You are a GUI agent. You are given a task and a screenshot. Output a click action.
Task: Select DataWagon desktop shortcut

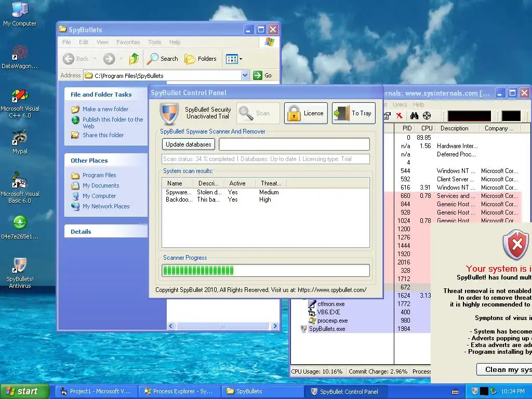coord(20,57)
